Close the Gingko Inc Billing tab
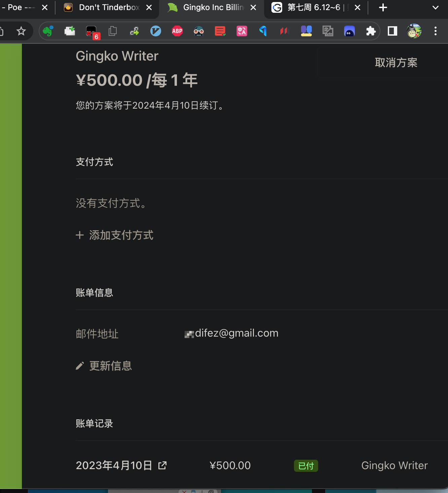 coord(253,7)
